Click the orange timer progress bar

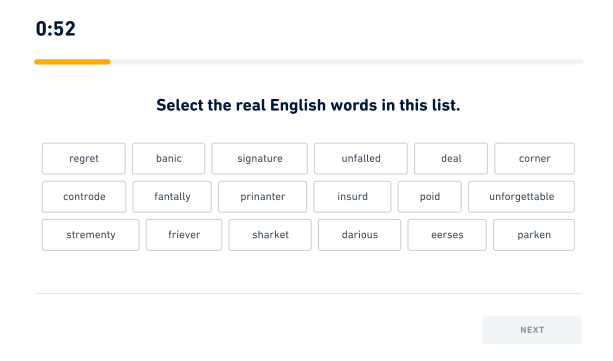coord(72,62)
